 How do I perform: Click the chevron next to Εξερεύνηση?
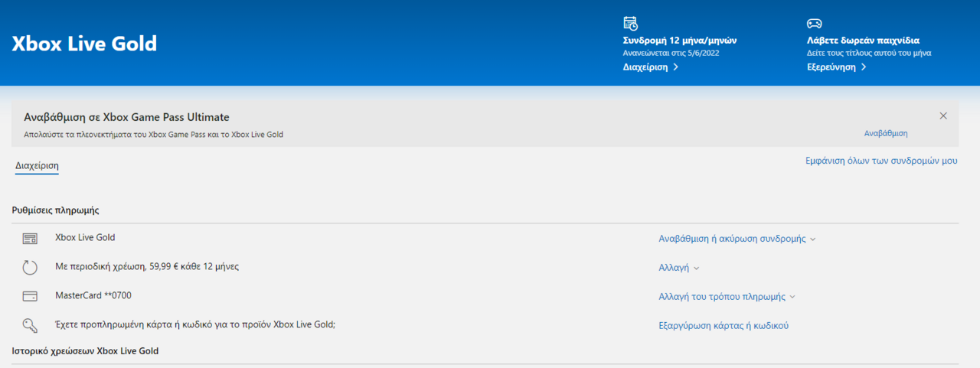click(864, 67)
